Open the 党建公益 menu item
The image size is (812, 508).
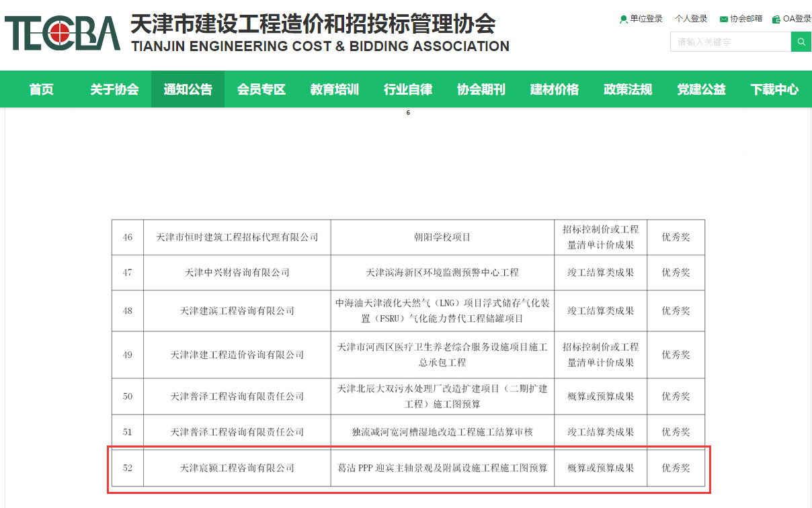701,89
